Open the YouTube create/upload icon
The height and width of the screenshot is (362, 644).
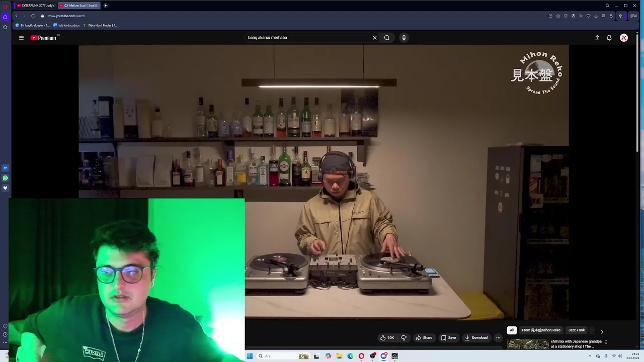[597, 38]
